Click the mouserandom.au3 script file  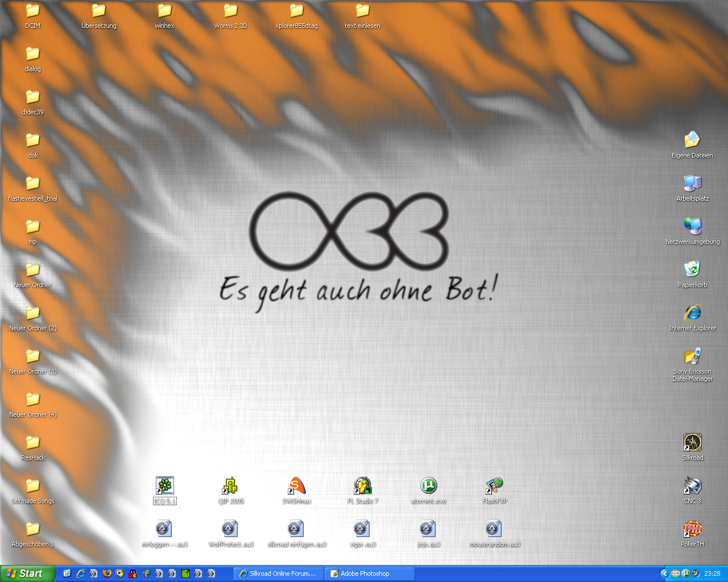point(494,529)
